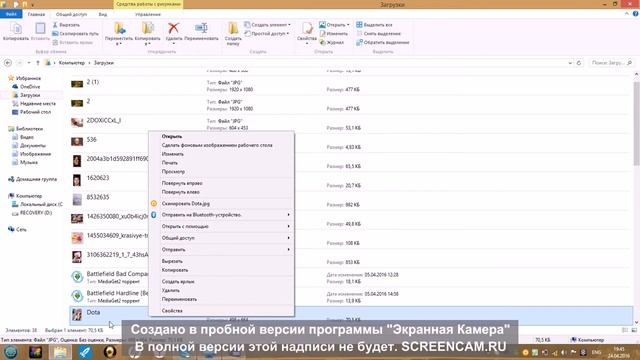Select Recent places in navigation pane

[38, 104]
